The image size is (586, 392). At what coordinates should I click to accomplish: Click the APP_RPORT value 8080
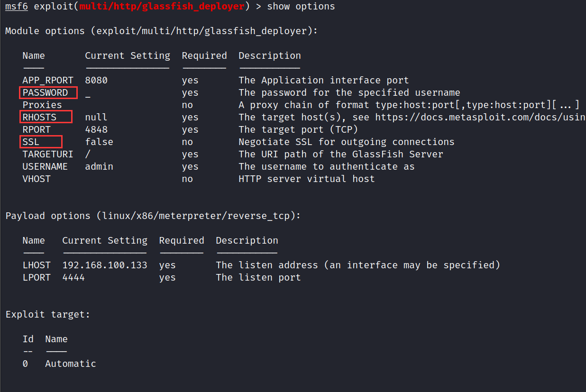(96, 81)
